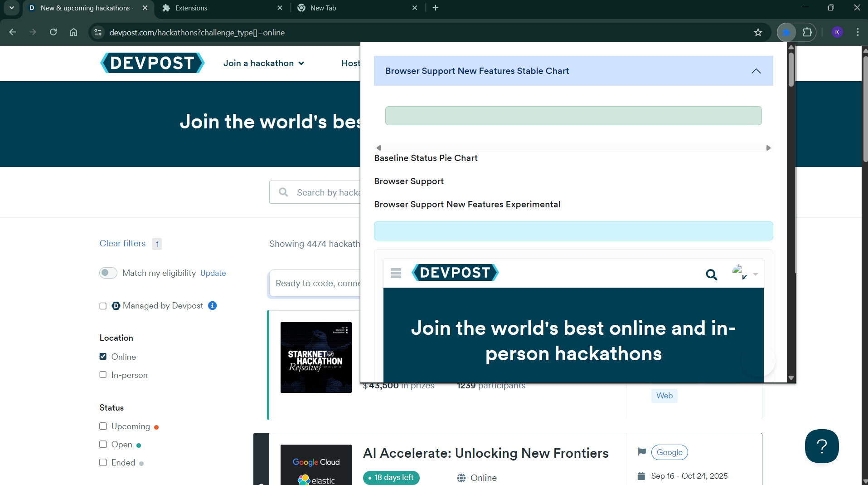Click the active blue extension icon
This screenshot has width=868, height=485.
[x=786, y=32]
